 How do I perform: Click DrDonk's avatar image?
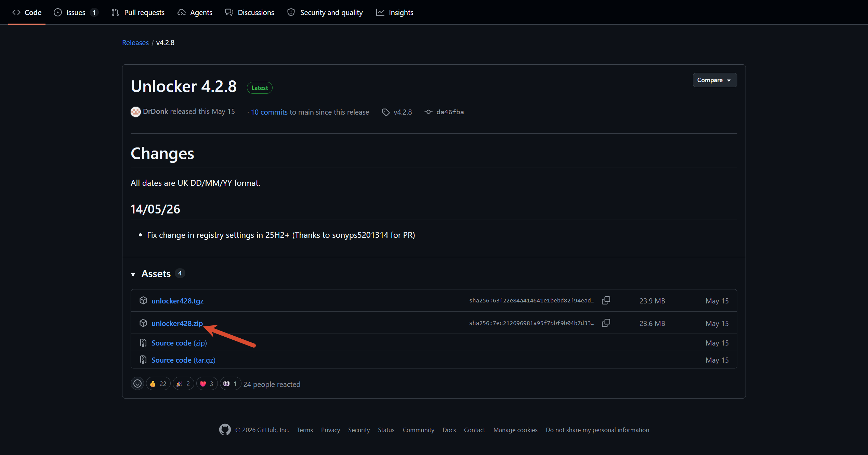pyautogui.click(x=136, y=112)
